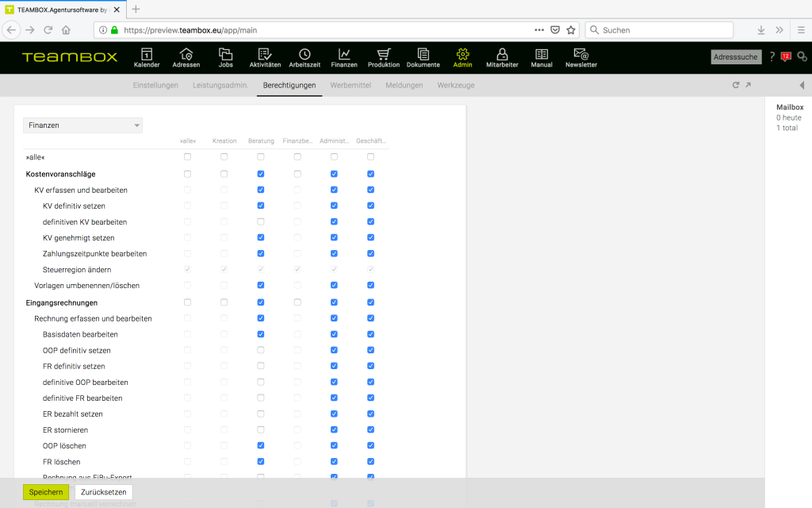Open the Adressen module
This screenshot has height=508, width=812.
186,57
